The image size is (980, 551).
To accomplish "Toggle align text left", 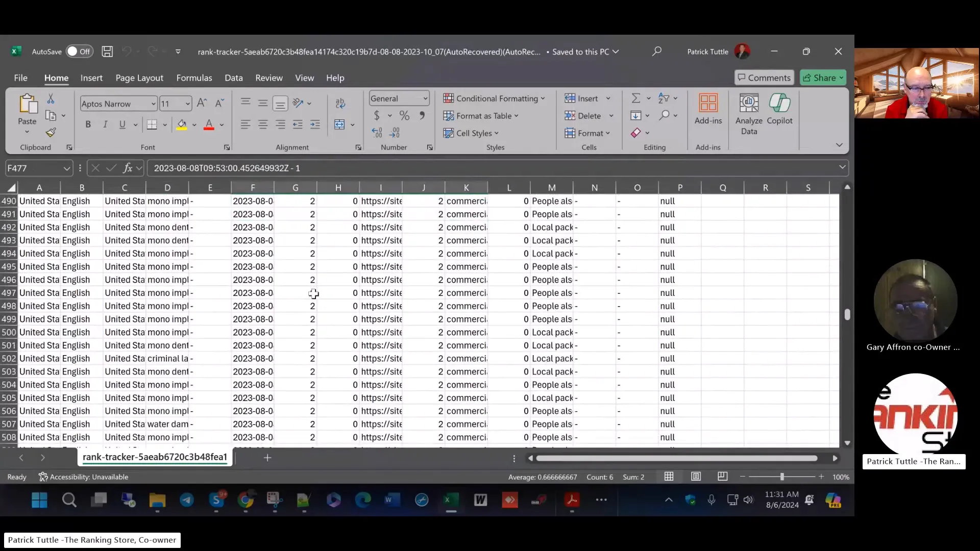I will tap(246, 124).
